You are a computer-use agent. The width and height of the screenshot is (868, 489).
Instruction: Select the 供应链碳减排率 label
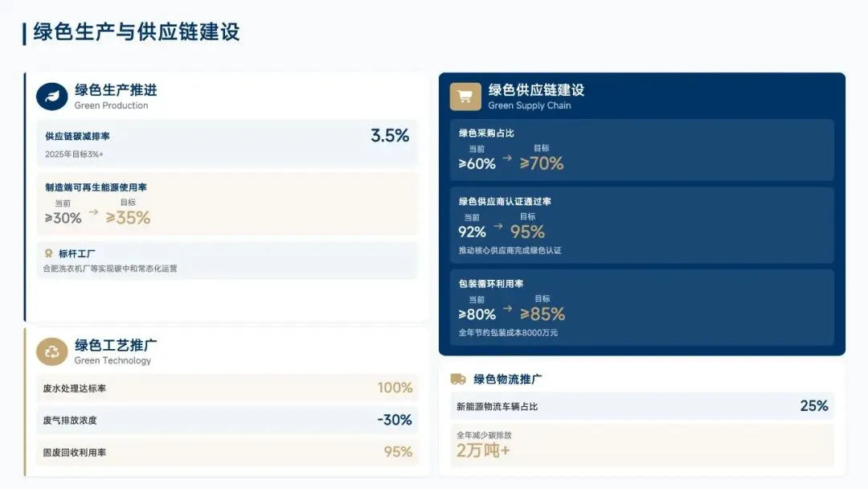(77, 137)
